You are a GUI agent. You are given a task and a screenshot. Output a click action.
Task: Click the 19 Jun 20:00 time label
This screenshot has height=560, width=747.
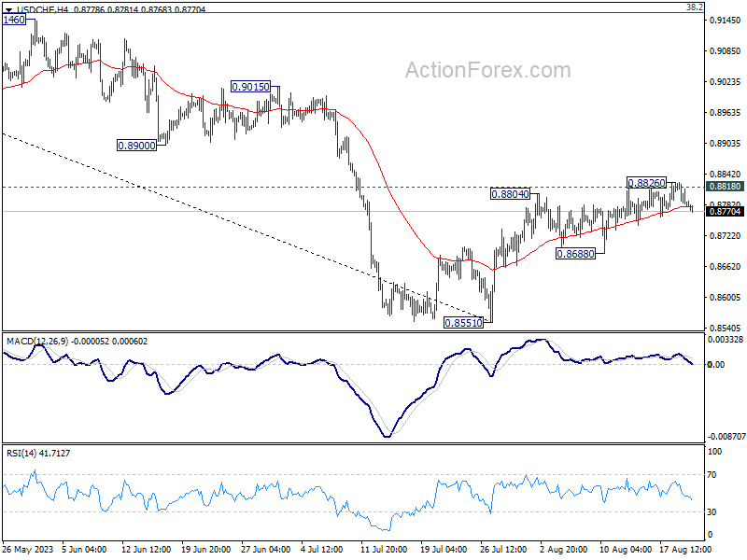[x=206, y=550]
